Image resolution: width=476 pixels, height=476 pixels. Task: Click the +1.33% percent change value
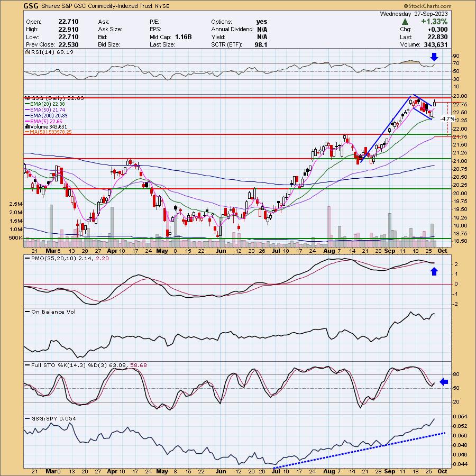[x=434, y=22]
